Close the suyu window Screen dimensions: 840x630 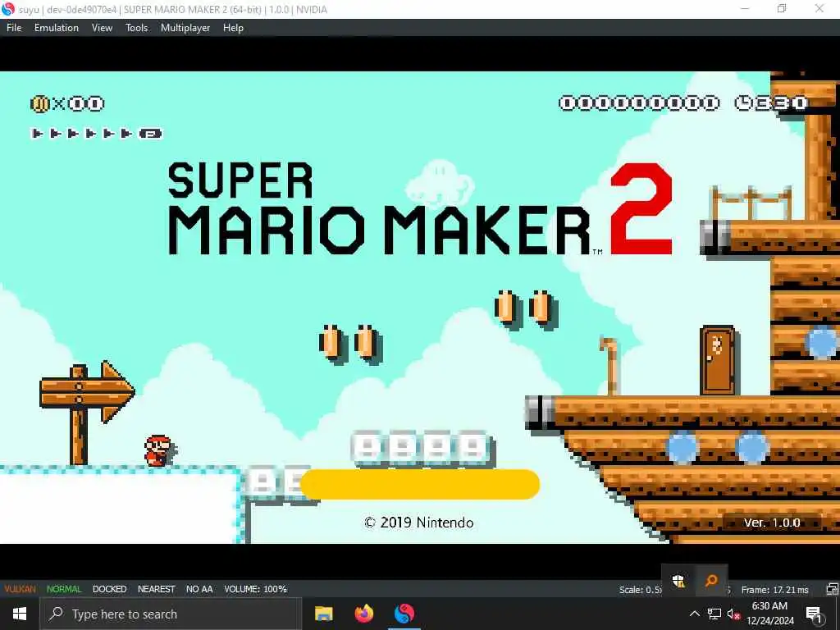point(819,8)
